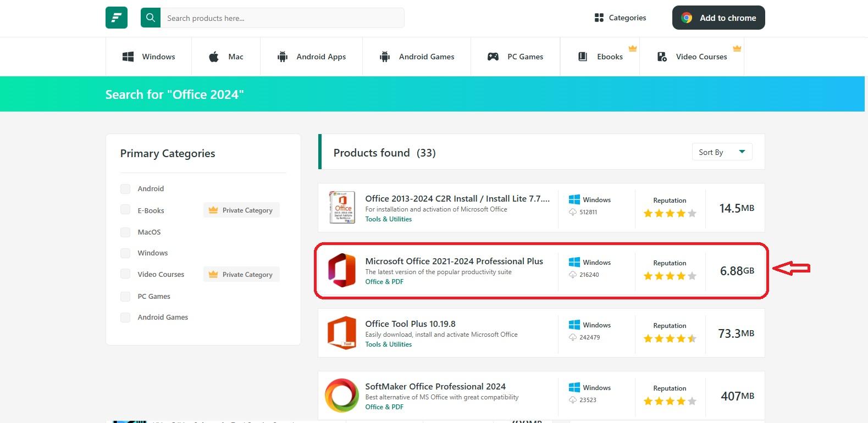The height and width of the screenshot is (423, 868).
Task: Click the star rating of Office Tool Plus
Action: click(x=670, y=338)
